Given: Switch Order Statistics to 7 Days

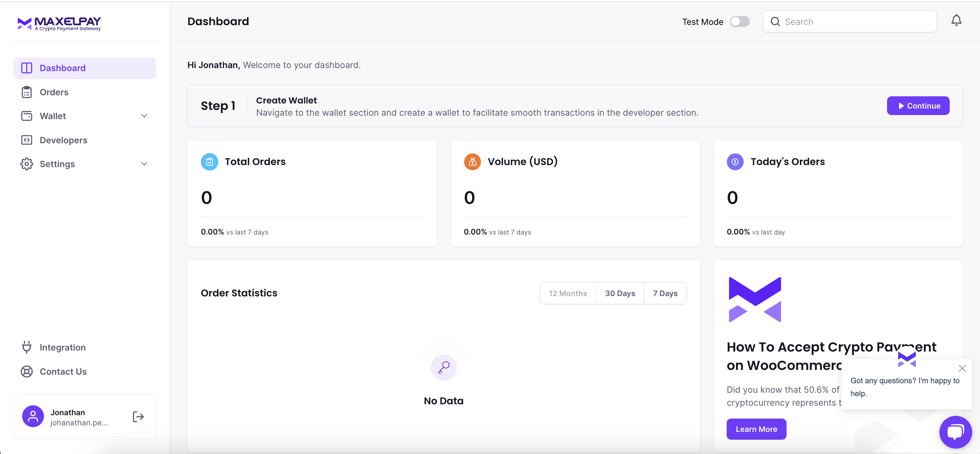Looking at the screenshot, I should tap(665, 293).
